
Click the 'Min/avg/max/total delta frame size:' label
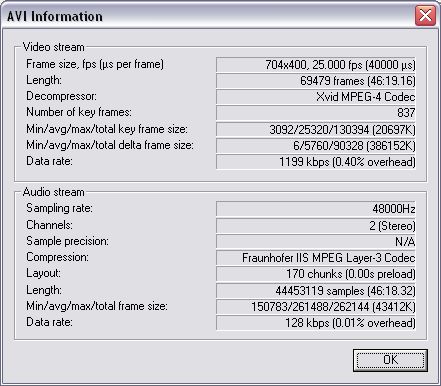[x=110, y=145]
